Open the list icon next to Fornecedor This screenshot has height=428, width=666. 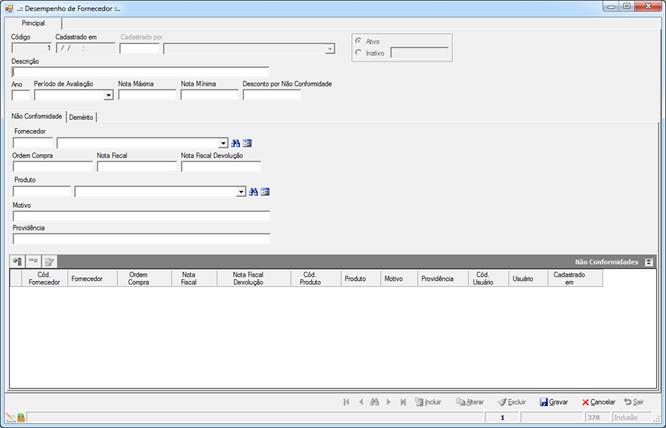[x=247, y=144]
